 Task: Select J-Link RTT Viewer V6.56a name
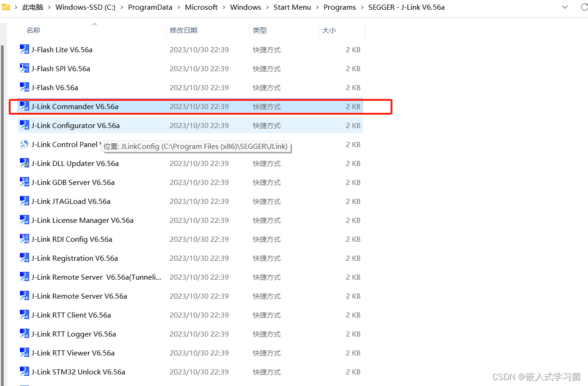73,353
